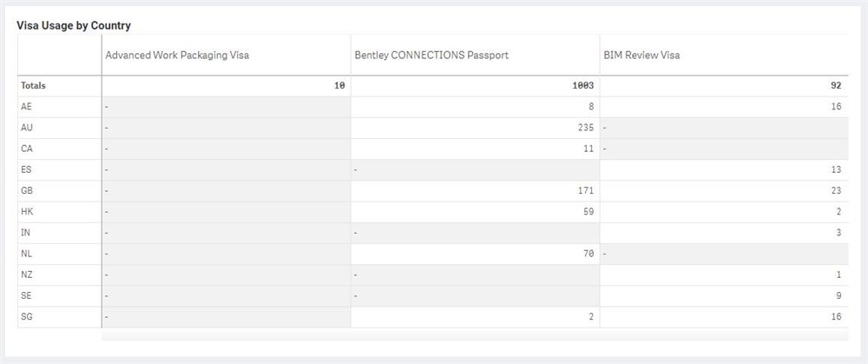Select the 235 value for AU
Image resolution: width=868 pixels, height=364 pixels.
586,128
